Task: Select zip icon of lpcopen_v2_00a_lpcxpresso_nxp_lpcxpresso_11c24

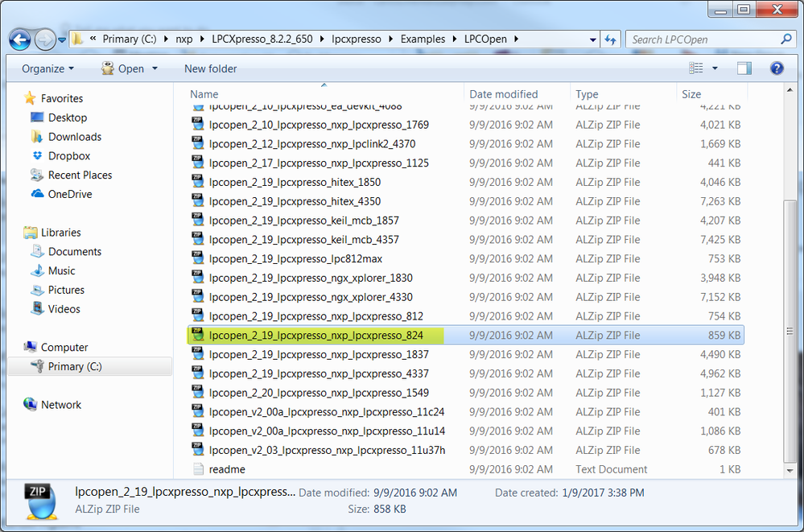Action: point(197,411)
